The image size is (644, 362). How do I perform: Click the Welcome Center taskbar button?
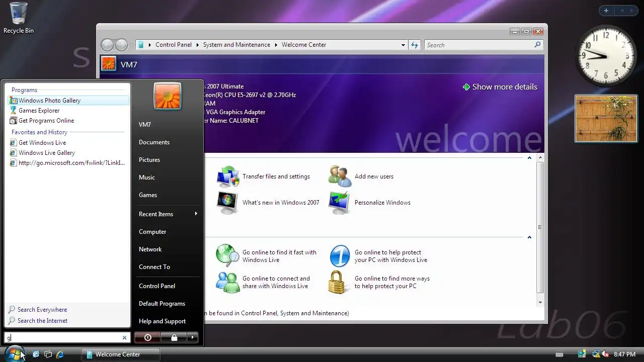click(121, 354)
